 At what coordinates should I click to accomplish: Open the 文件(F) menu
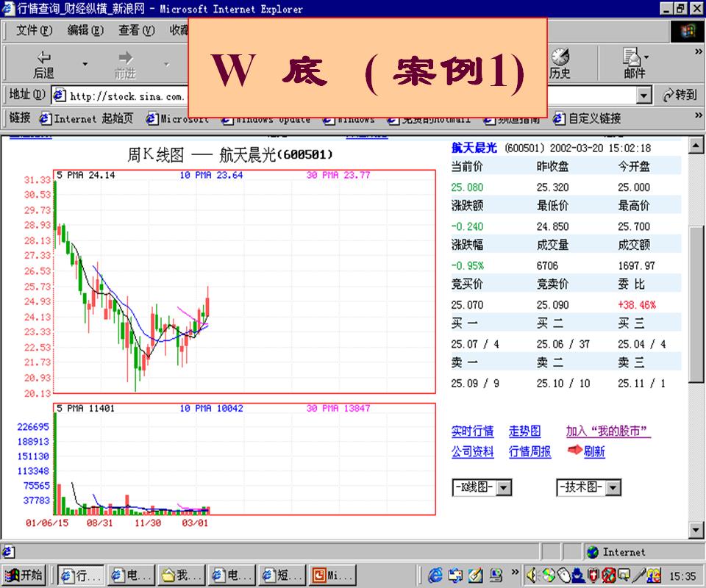pyautogui.click(x=35, y=30)
